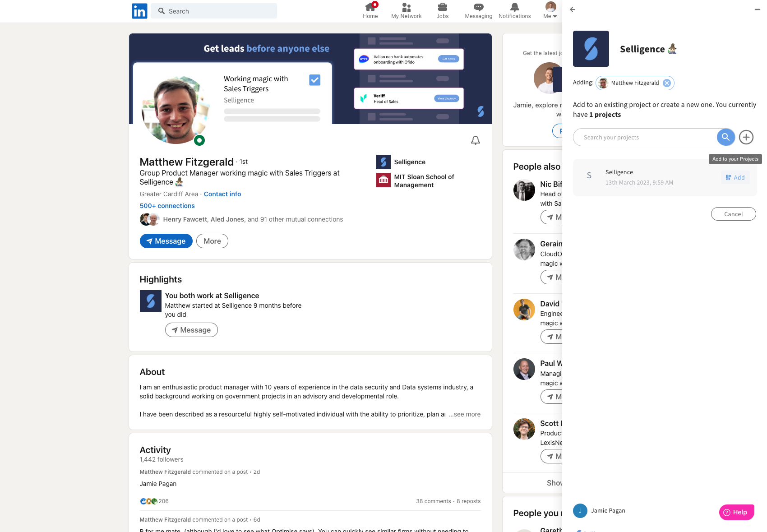Image resolution: width=767 pixels, height=532 pixels.
Task: Open the More actions button on the profile
Action: coord(212,241)
